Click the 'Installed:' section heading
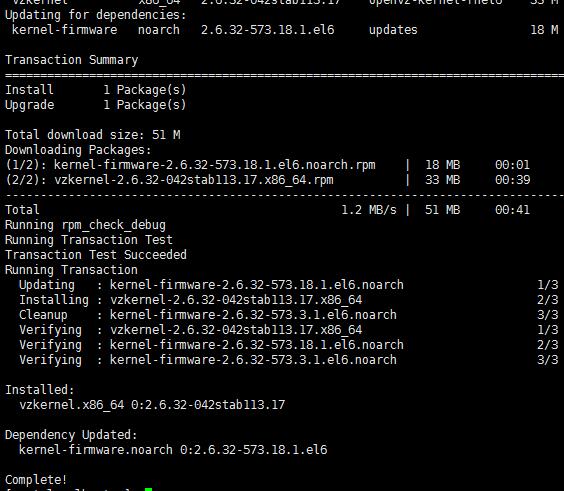Screen dimensions: 564x491 click(40, 390)
